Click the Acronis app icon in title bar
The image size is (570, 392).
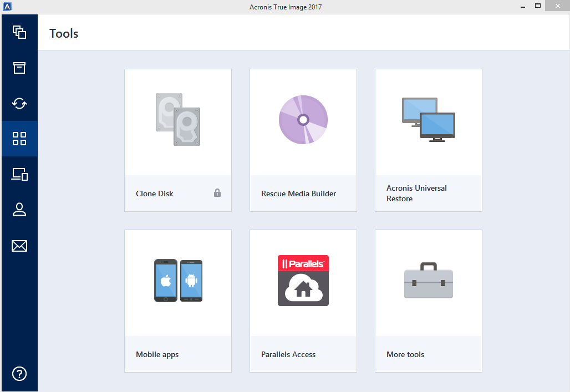[x=7, y=7]
